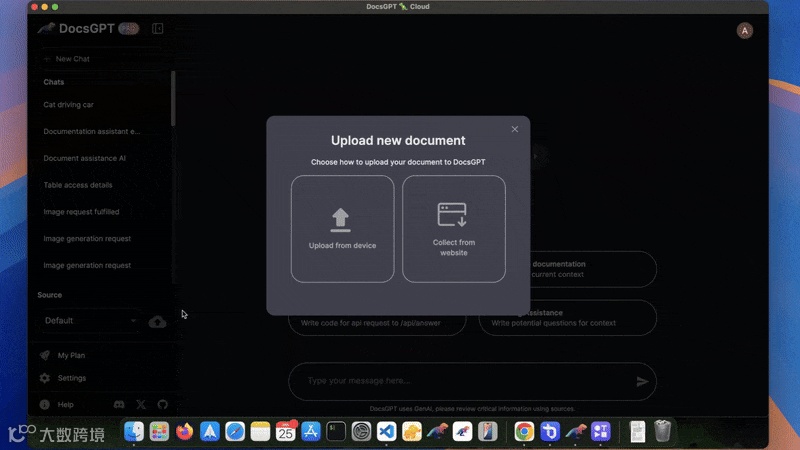Image resolution: width=800 pixels, height=450 pixels.
Task: Open the iPhone simulator app in dock
Action: pos(488,432)
